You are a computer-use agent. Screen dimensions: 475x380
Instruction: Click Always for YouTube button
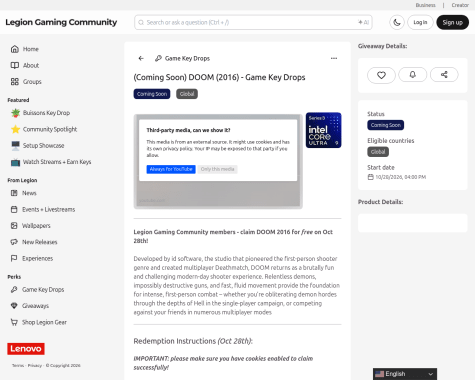171,169
